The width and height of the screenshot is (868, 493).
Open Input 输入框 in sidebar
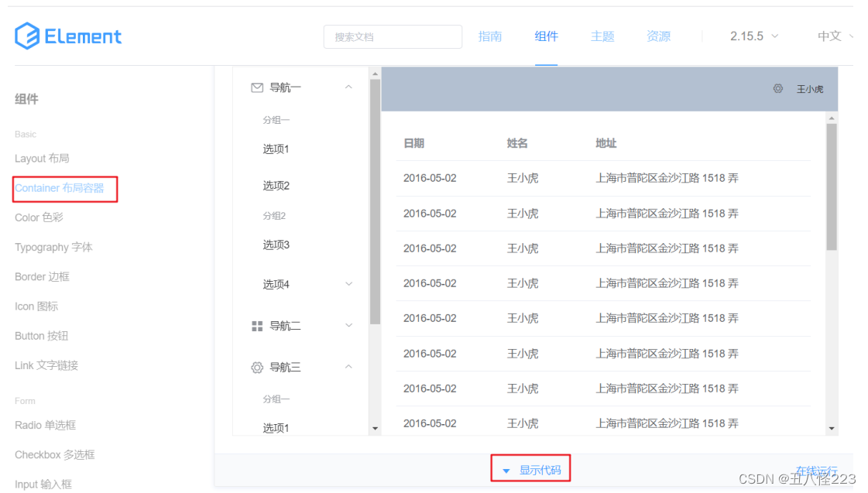click(43, 484)
